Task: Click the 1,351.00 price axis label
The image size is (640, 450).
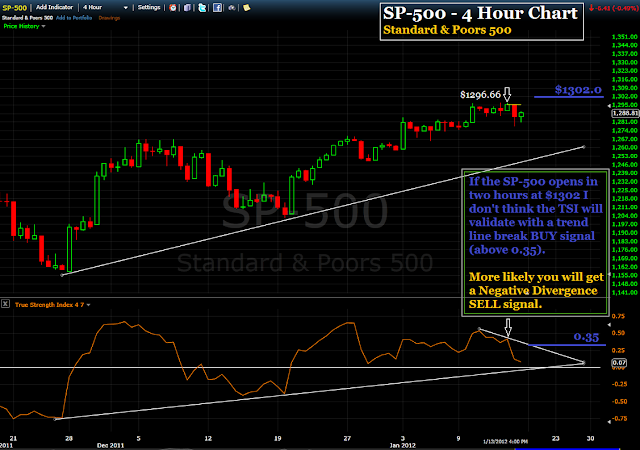Action: [624, 37]
